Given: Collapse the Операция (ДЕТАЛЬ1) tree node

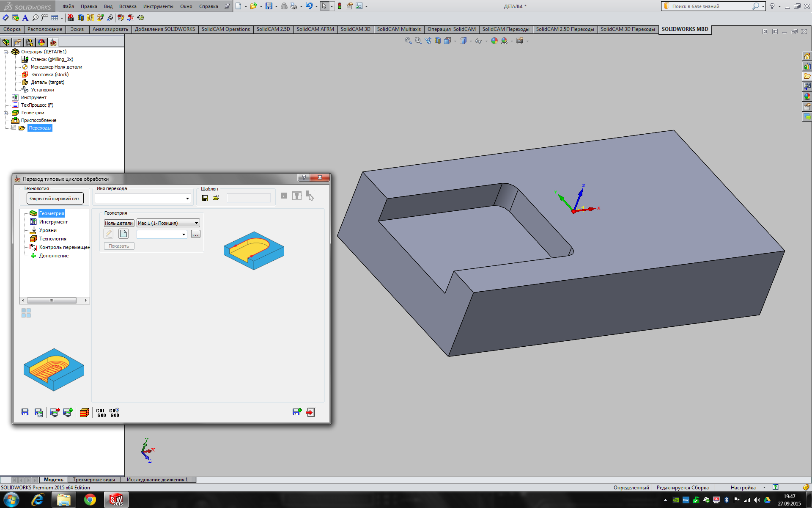Looking at the screenshot, I should point(6,52).
